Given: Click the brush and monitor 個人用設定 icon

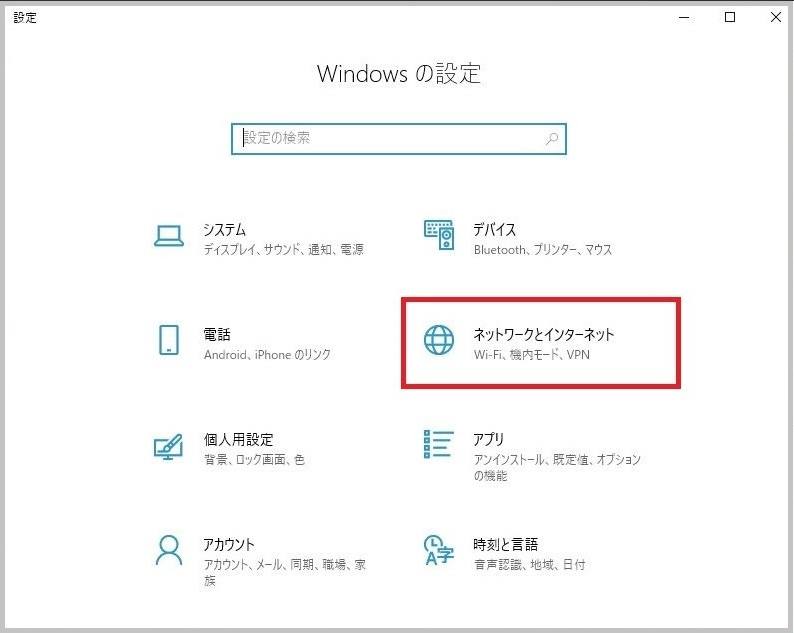Looking at the screenshot, I should point(168,446).
